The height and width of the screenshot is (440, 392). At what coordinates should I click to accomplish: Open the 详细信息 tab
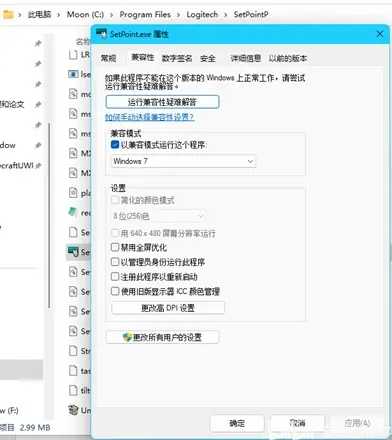click(x=246, y=58)
